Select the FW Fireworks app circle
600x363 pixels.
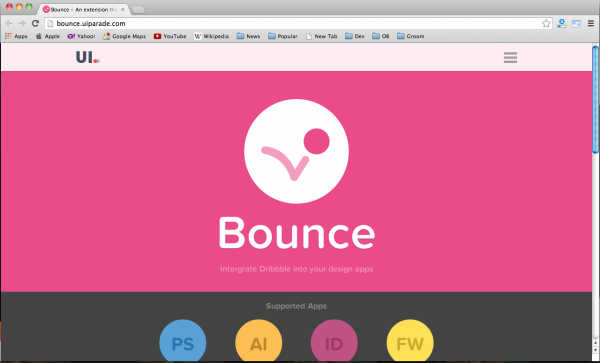pyautogui.click(x=410, y=341)
